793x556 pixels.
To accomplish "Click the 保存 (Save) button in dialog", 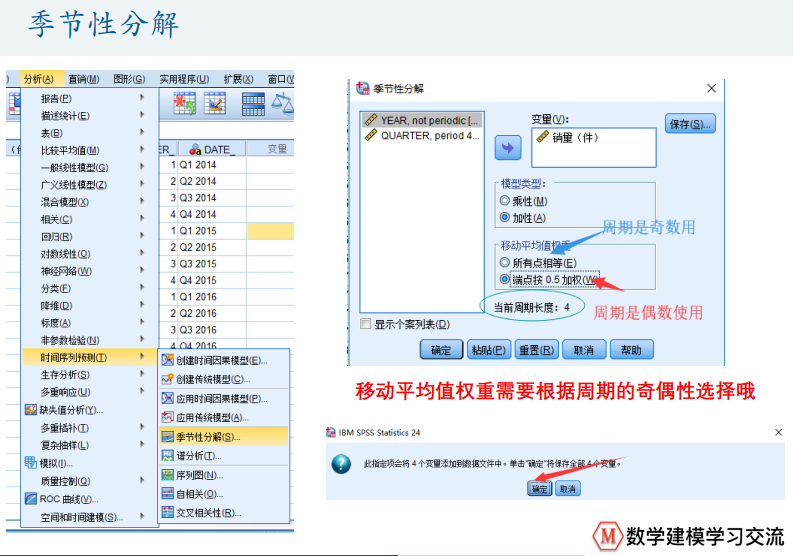I will point(689,124).
